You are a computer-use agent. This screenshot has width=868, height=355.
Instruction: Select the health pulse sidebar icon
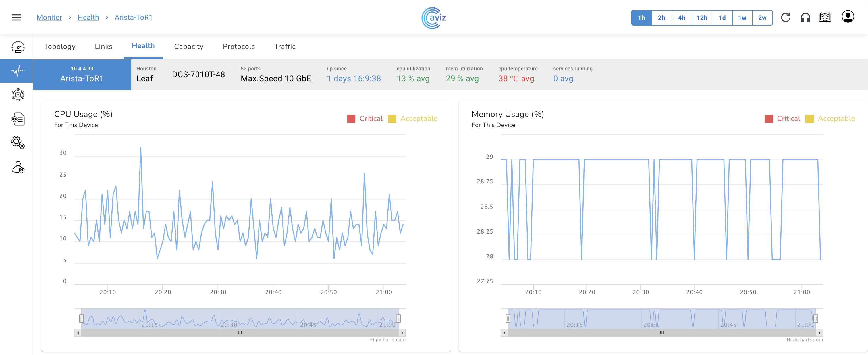click(x=18, y=71)
